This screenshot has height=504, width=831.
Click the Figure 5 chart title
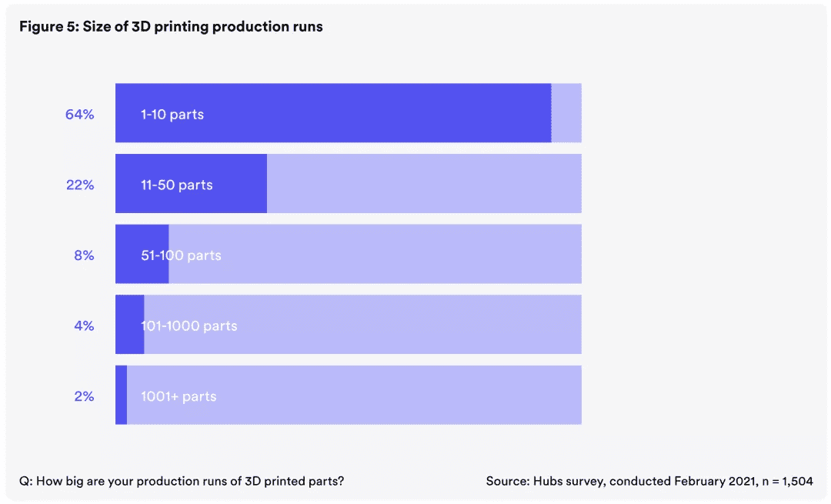pyautogui.click(x=171, y=26)
